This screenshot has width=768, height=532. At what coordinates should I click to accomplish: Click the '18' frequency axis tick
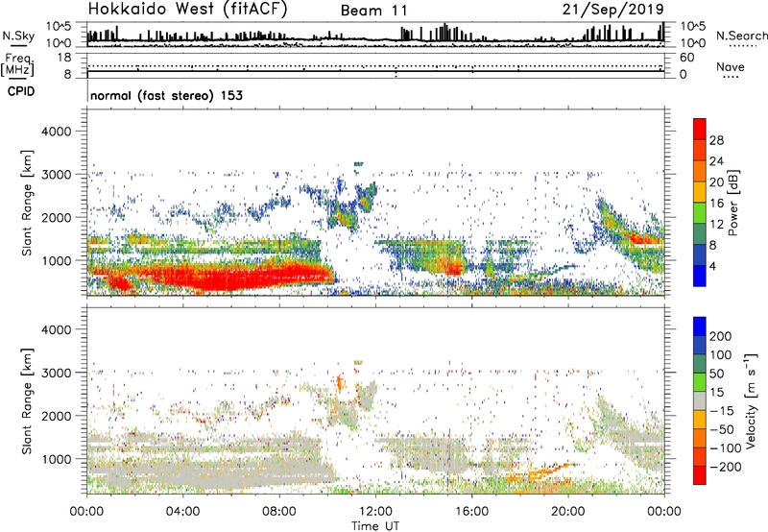tap(64, 58)
